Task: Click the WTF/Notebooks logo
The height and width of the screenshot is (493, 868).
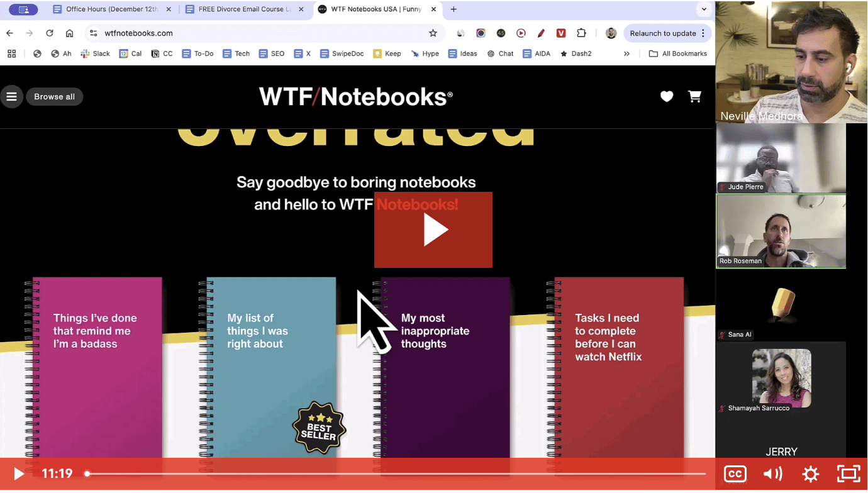Action: (x=356, y=96)
